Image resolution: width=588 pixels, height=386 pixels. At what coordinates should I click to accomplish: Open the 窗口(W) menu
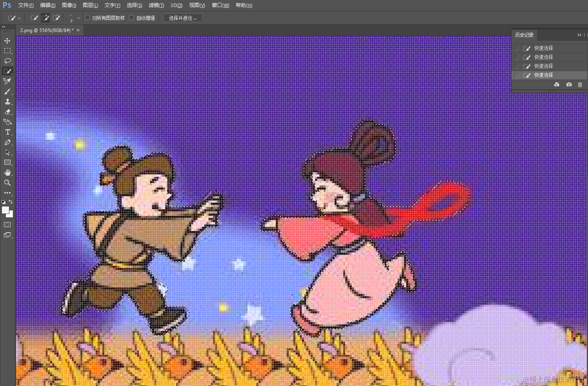tap(221, 5)
